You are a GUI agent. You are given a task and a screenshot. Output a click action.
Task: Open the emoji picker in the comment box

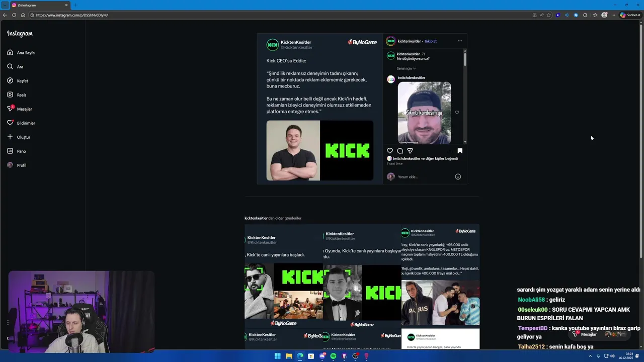point(458,176)
